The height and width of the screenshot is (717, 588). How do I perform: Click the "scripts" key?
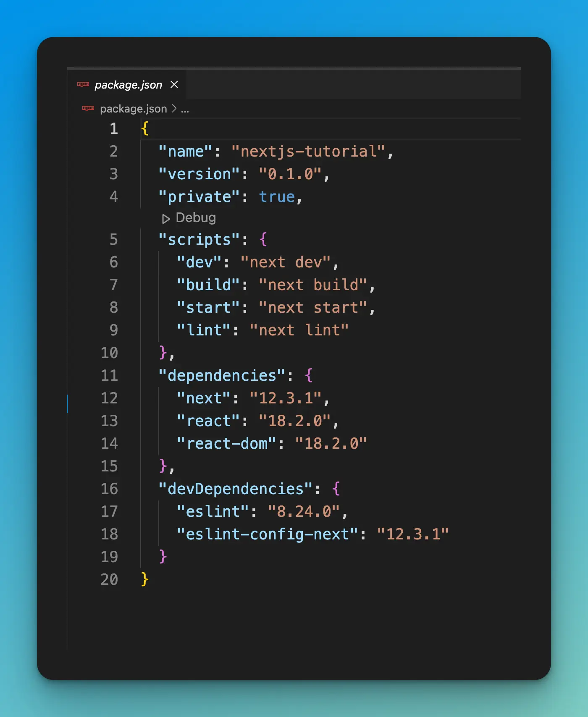tap(199, 240)
